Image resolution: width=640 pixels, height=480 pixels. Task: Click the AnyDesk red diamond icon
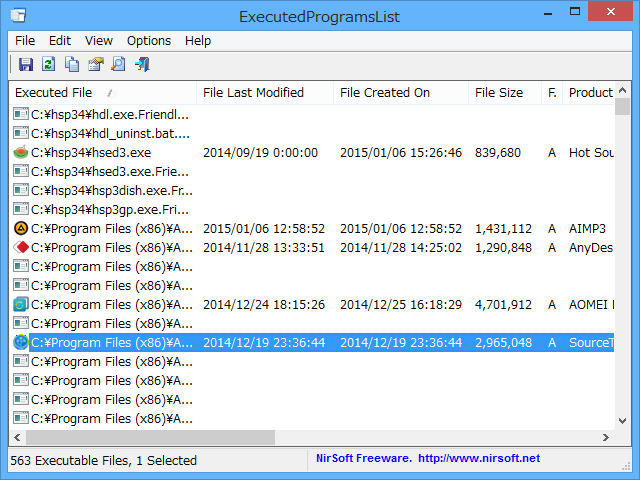pos(21,247)
